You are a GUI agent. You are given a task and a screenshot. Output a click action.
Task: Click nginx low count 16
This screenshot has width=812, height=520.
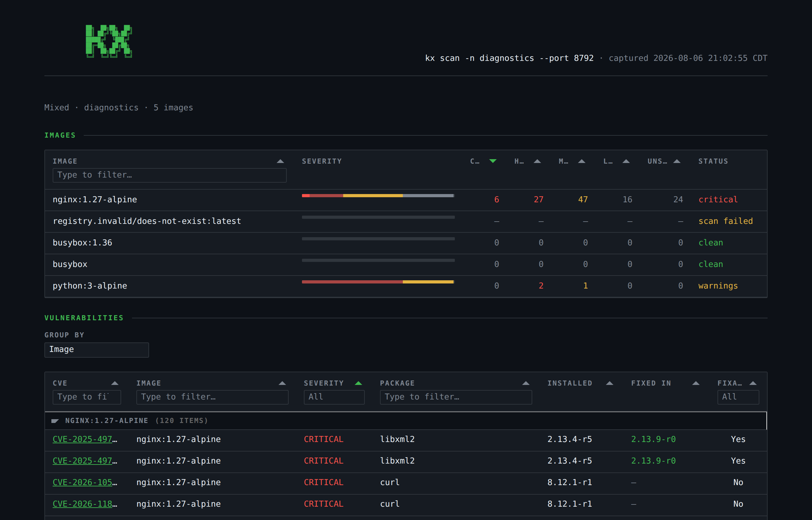pyautogui.click(x=627, y=200)
